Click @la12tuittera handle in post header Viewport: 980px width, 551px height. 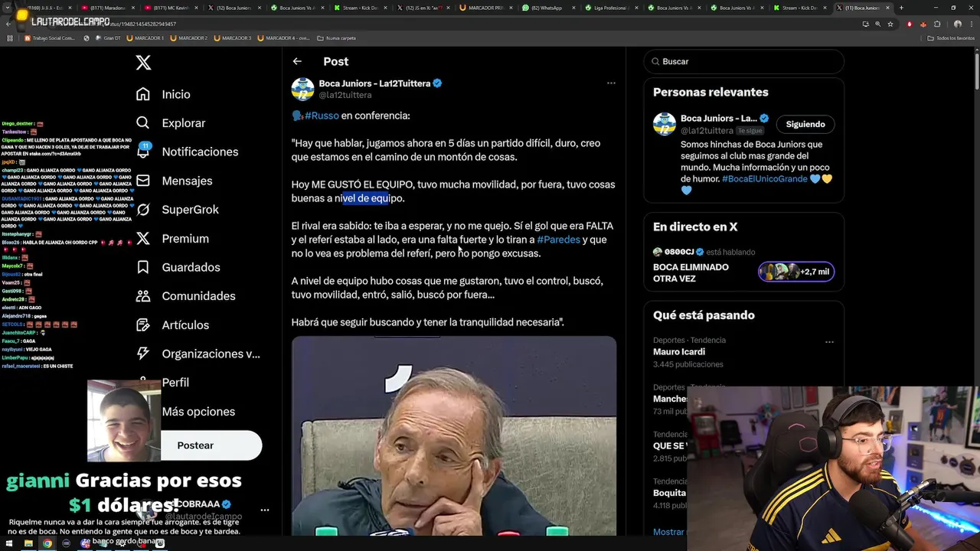tap(345, 95)
